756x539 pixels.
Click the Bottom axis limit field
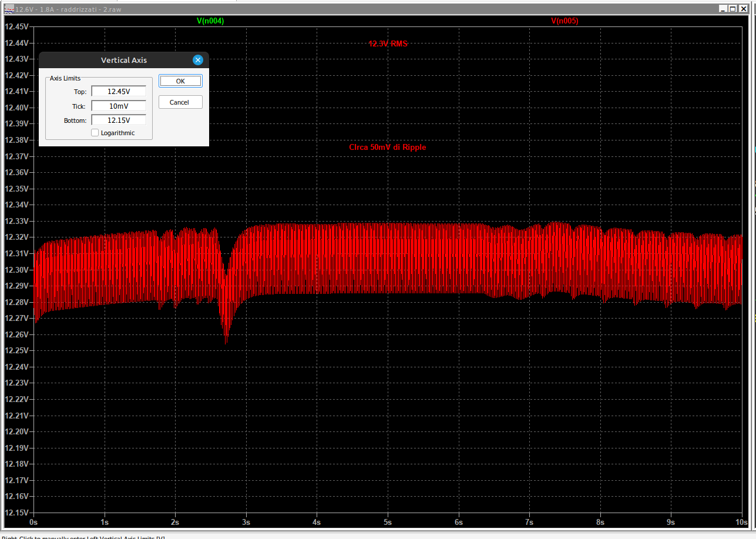(x=119, y=120)
